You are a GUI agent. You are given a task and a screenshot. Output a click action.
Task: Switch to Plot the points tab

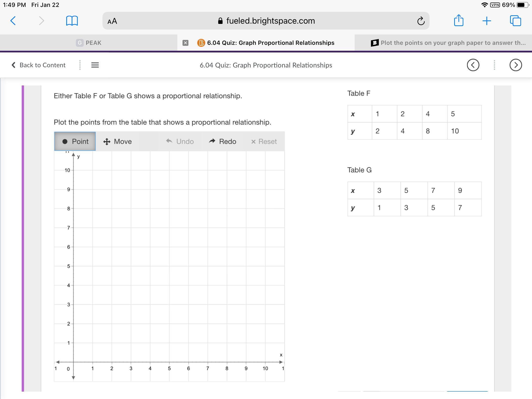448,43
